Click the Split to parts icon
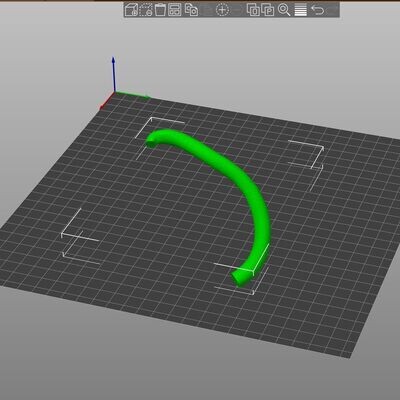 268,10
